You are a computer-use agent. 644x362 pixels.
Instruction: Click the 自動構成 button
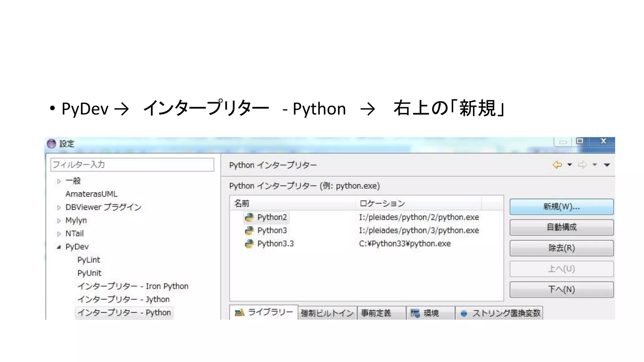point(562,227)
